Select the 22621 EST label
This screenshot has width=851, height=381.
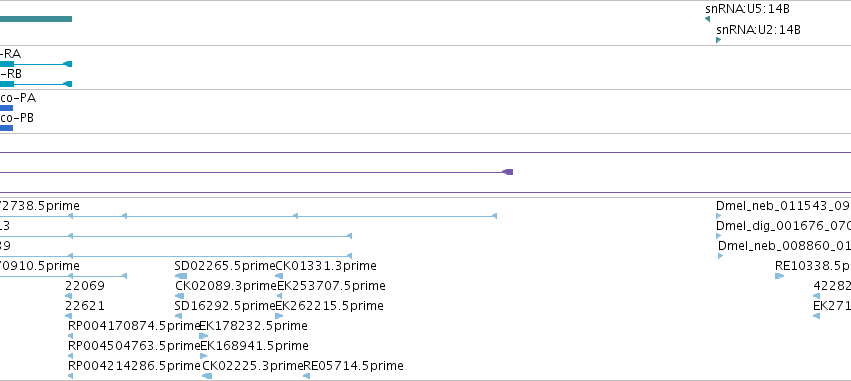[x=85, y=306]
